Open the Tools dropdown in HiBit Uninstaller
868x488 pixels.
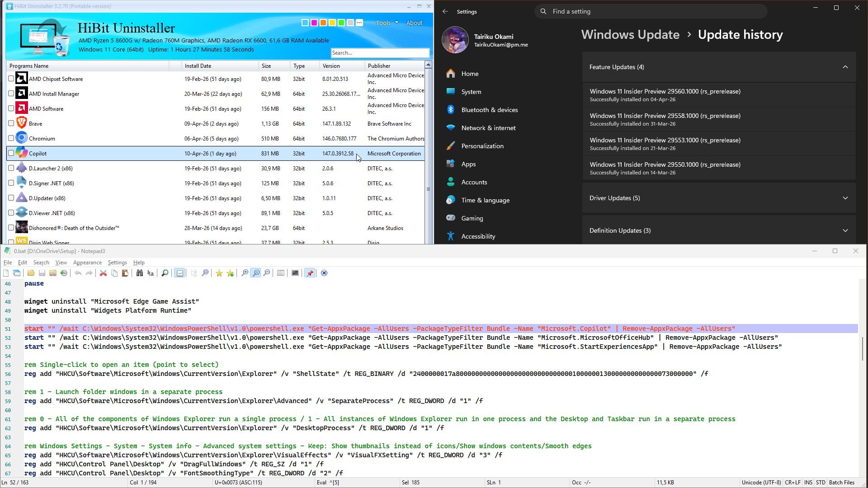(x=387, y=23)
